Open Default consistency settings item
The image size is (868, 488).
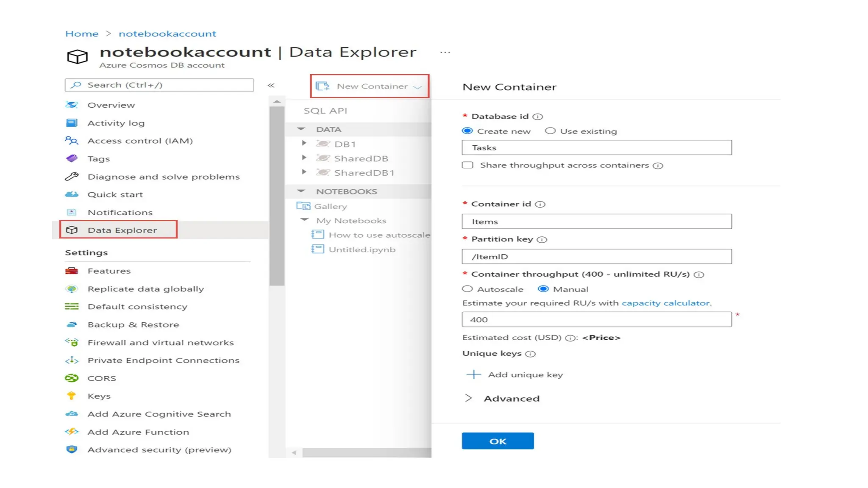(137, 306)
